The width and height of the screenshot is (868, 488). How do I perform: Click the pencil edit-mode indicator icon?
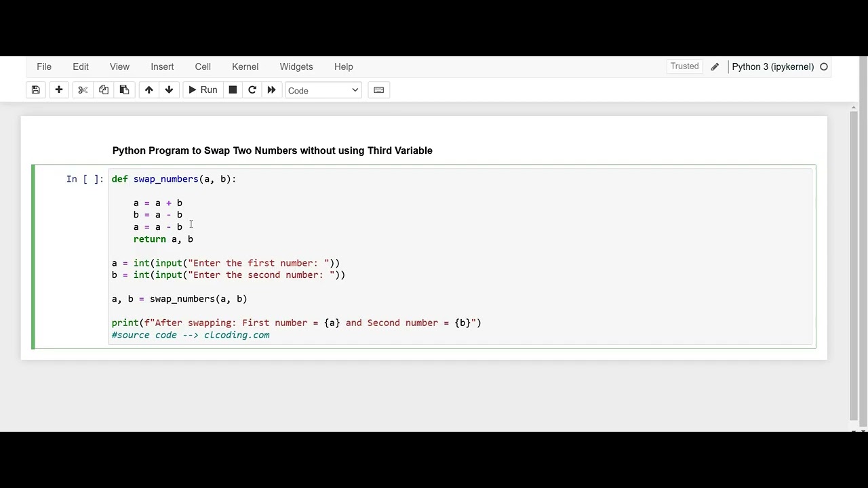tap(715, 66)
